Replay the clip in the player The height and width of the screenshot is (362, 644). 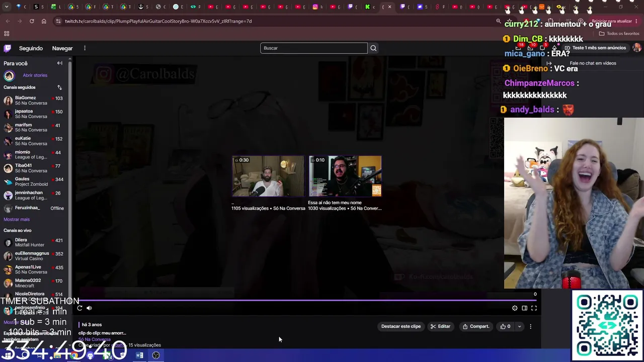pyautogui.click(x=79, y=308)
